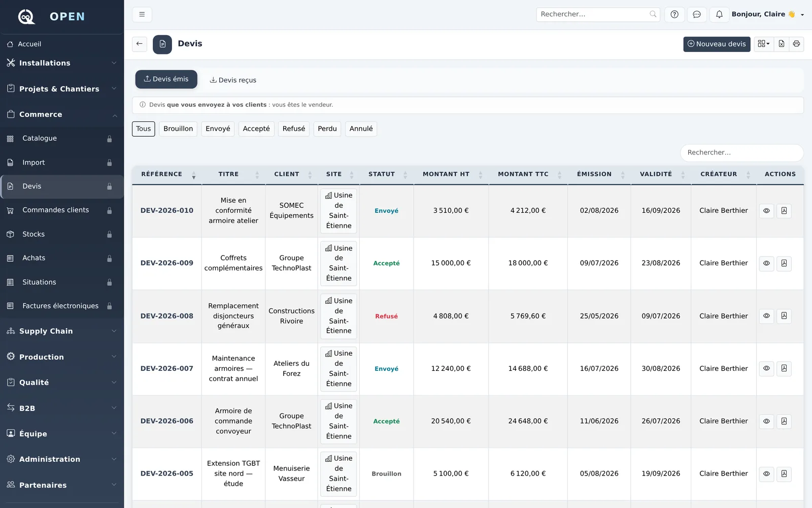Focus the top bar Rechercher field
812x508 pixels.
[598, 14]
